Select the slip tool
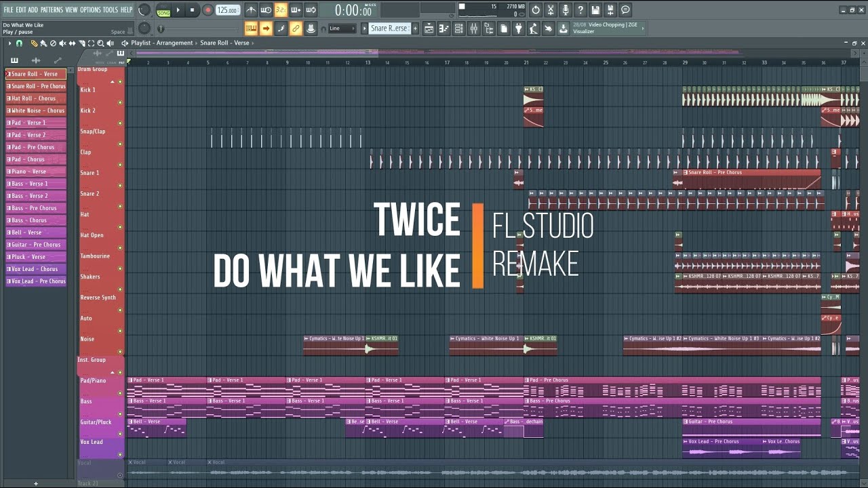 (72, 43)
